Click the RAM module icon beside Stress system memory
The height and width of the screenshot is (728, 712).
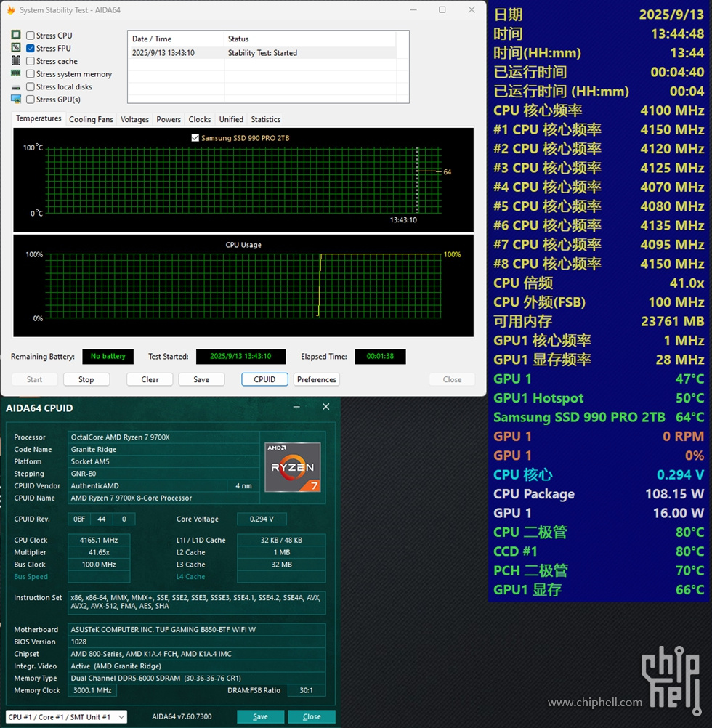coord(16,73)
